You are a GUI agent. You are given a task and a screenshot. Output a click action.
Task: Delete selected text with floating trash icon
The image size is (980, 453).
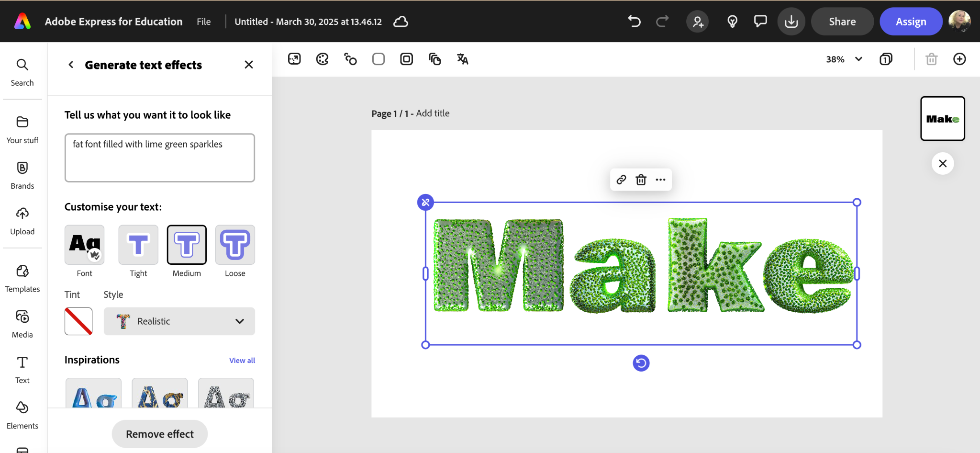(641, 180)
